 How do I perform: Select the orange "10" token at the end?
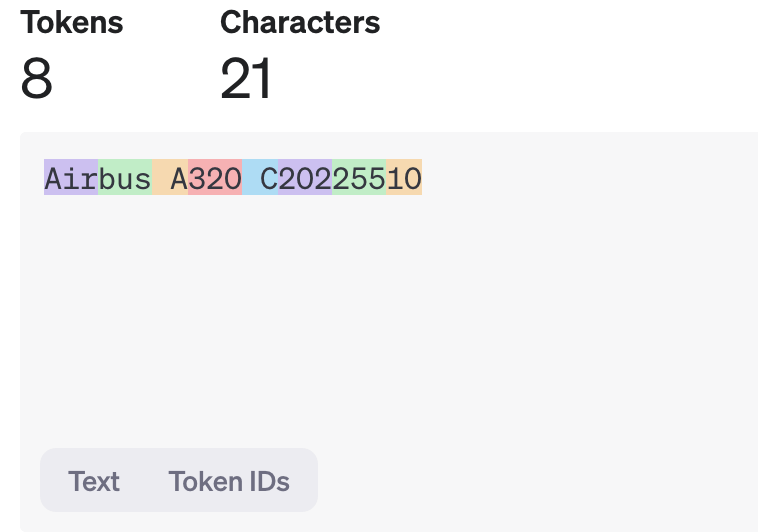(x=404, y=178)
